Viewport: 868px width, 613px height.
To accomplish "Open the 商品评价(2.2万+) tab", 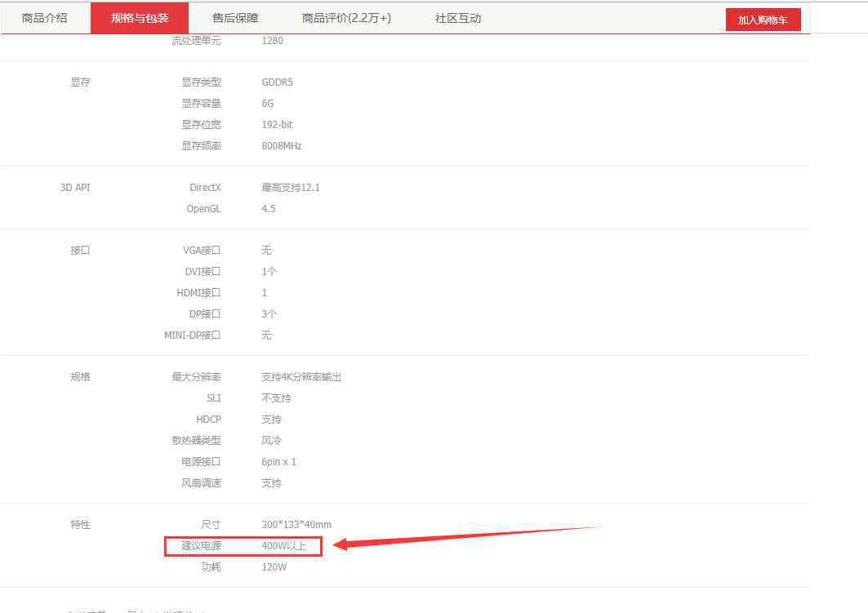I will pyautogui.click(x=346, y=18).
